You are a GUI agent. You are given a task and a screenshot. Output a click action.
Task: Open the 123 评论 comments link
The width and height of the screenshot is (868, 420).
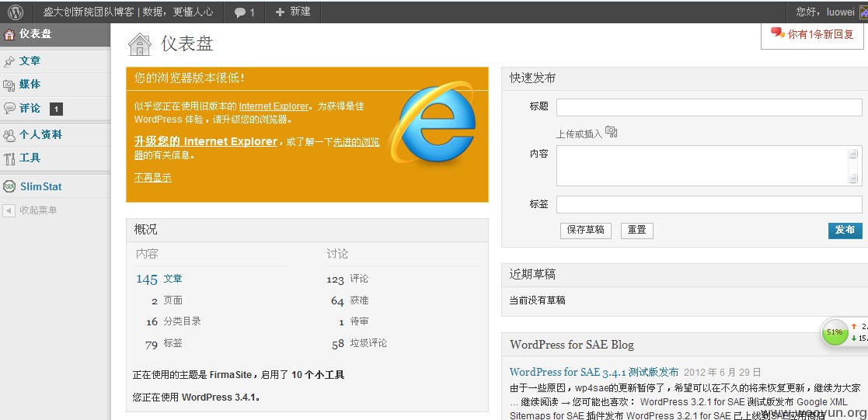pyautogui.click(x=347, y=279)
